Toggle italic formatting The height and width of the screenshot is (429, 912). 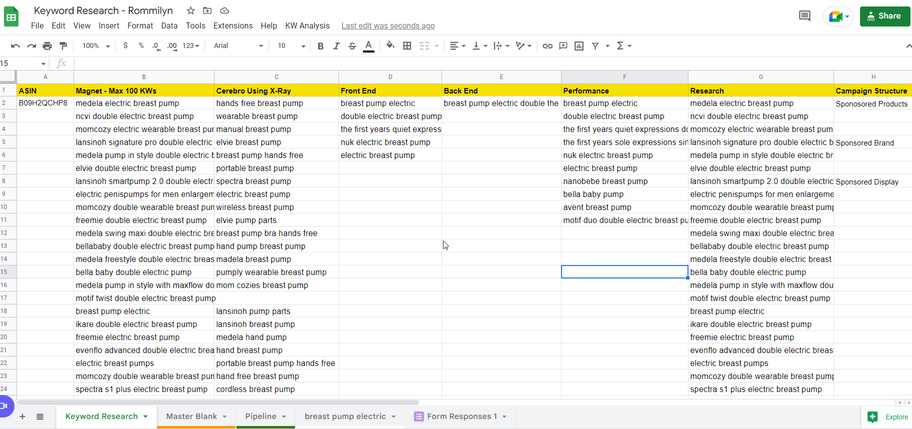336,46
